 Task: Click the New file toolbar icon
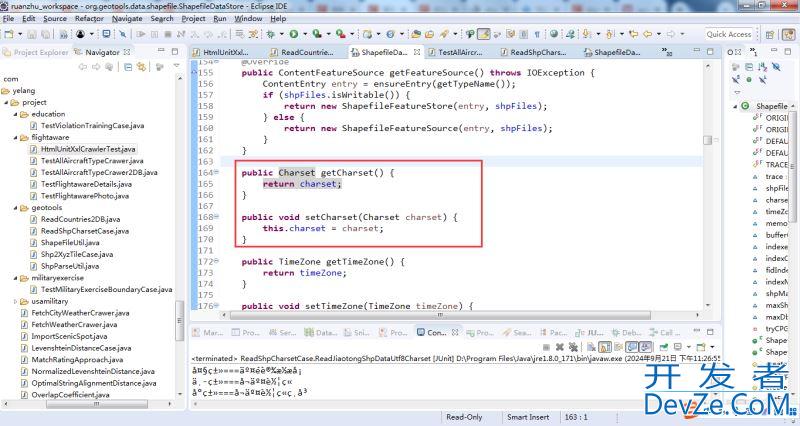(9, 34)
